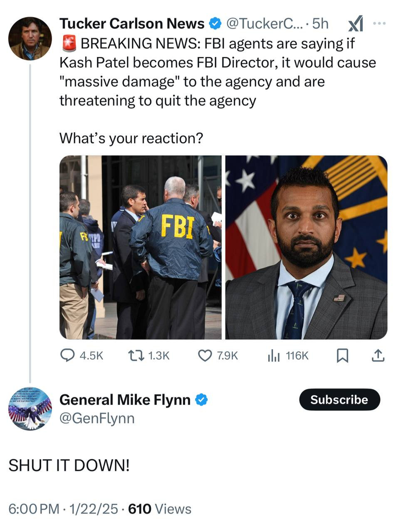Click Tucker Carlson News verified badge
The height and width of the screenshot is (532, 396).
click(215, 24)
